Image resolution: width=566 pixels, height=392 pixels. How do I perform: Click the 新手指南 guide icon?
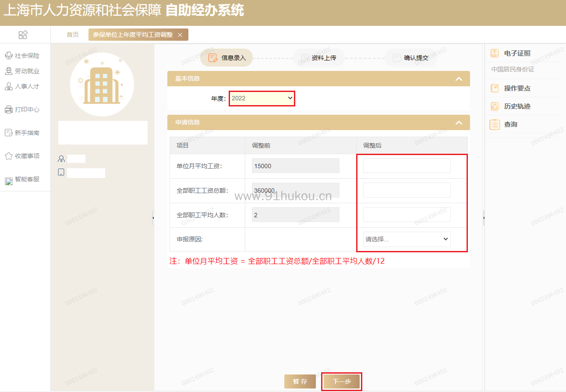(x=8, y=133)
